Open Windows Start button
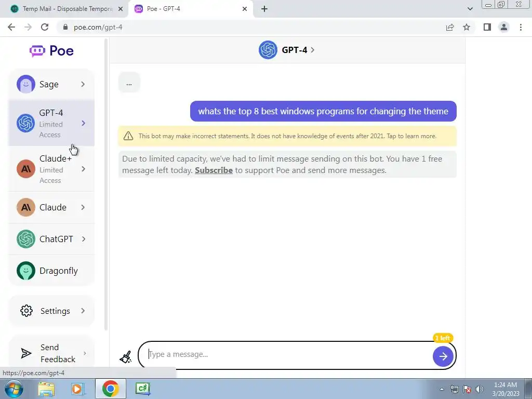The width and height of the screenshot is (532, 399). tap(14, 389)
